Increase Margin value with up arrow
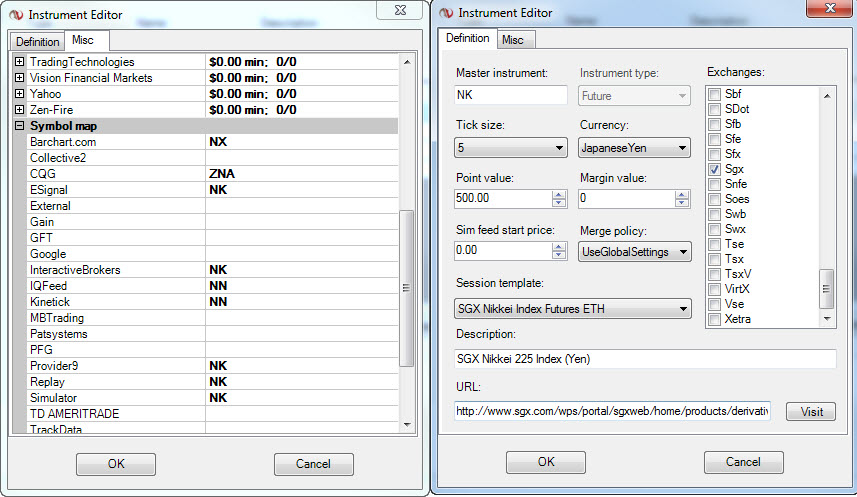 pos(682,195)
